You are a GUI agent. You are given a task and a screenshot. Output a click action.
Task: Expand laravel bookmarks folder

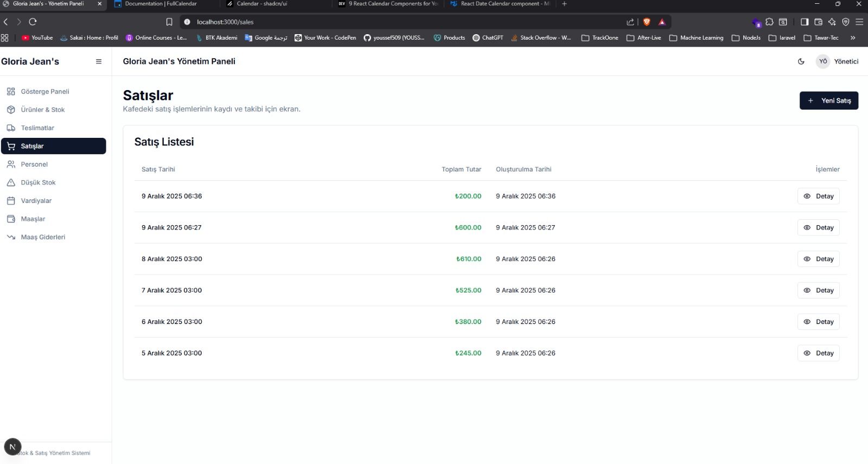pyautogui.click(x=782, y=38)
